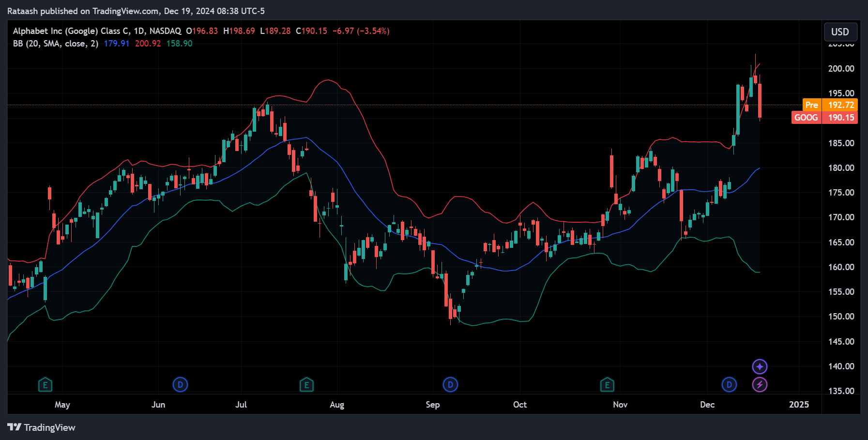The image size is (868, 440).
Task: Click the BB (20, SMA, close, 2) indicator label
Action: coord(56,44)
